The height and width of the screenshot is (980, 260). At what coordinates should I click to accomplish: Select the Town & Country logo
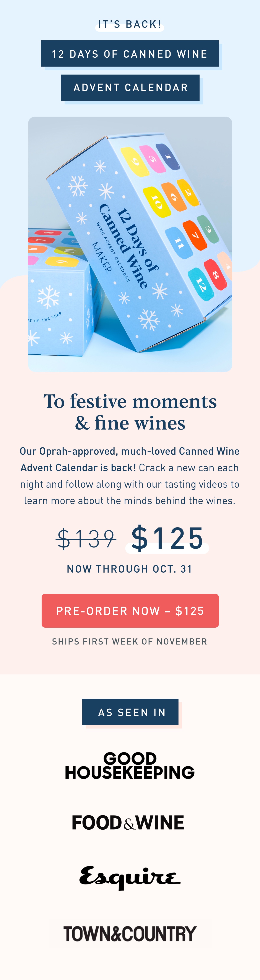[130, 934]
